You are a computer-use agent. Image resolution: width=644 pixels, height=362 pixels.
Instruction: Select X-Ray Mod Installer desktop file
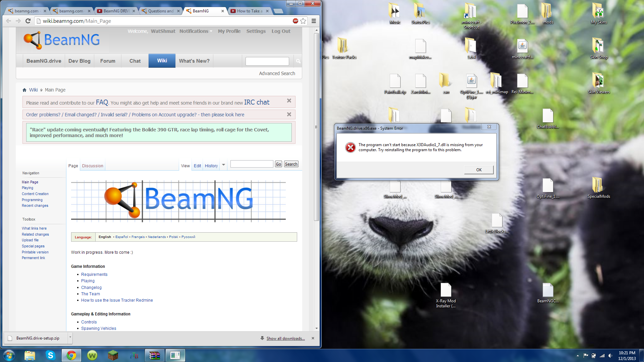(446, 295)
